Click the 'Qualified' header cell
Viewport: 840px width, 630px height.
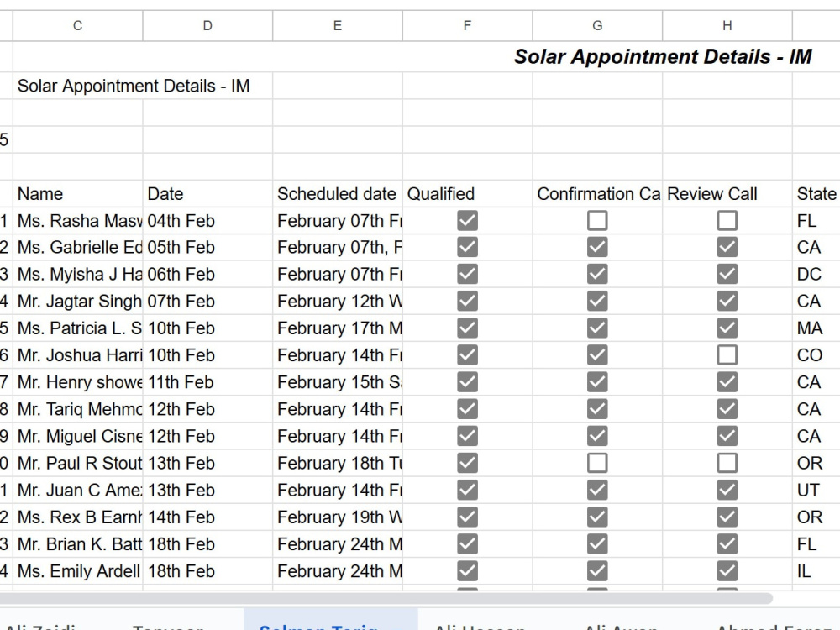(x=467, y=194)
